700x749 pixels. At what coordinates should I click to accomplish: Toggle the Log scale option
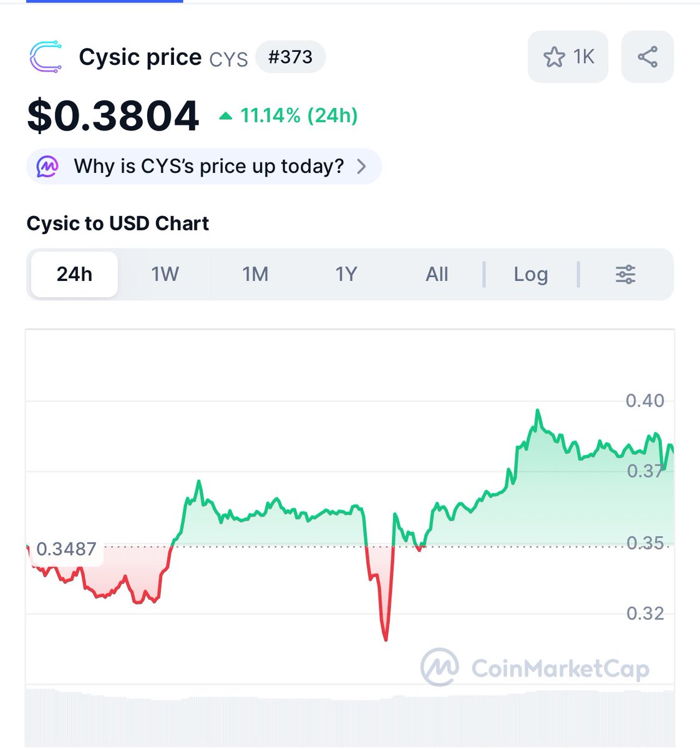tap(530, 275)
